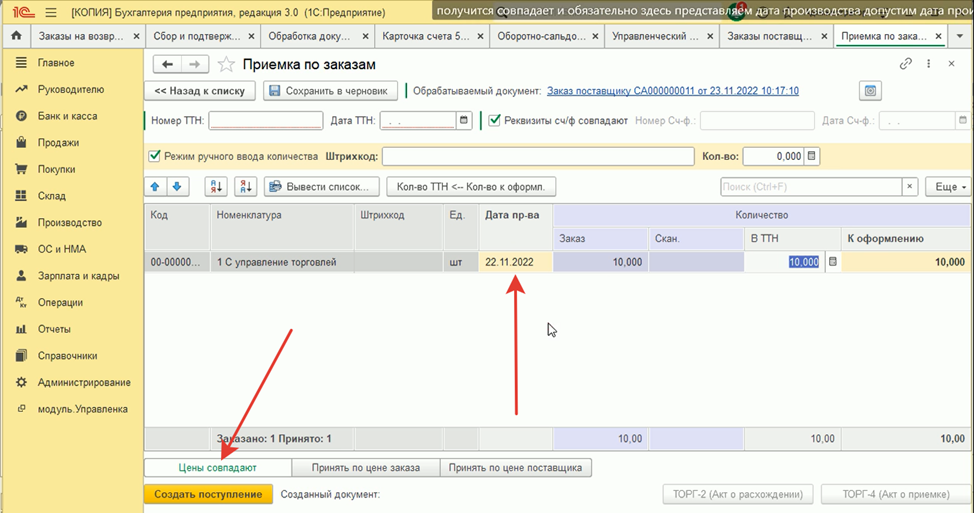Click Сохранить в черновик button
The width and height of the screenshot is (974, 513).
pos(330,91)
